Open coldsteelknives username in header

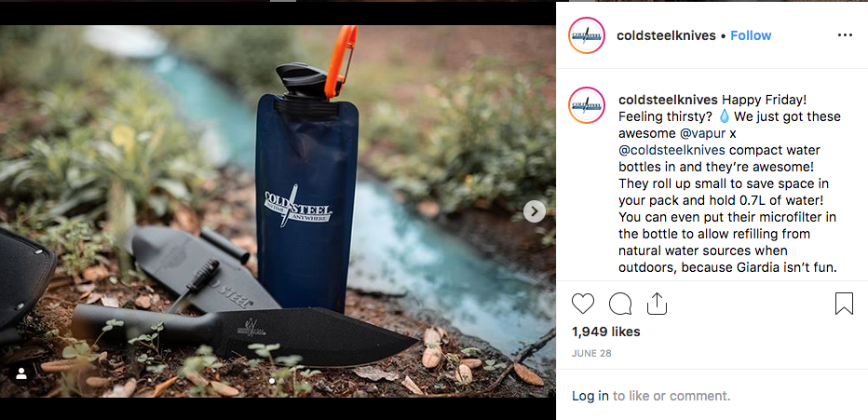(666, 35)
